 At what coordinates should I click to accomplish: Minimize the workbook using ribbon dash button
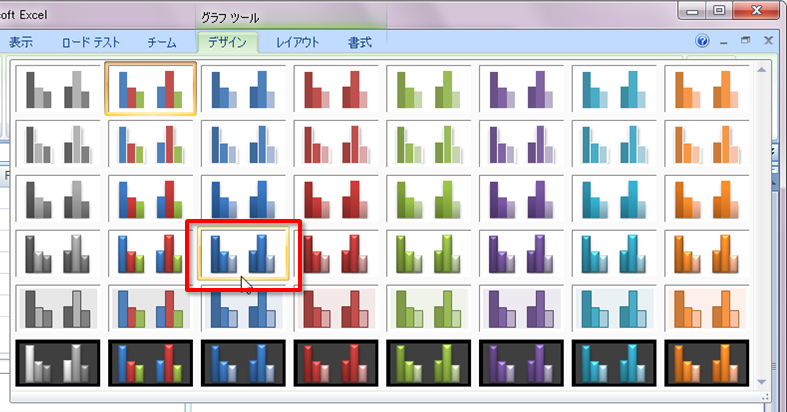click(x=724, y=42)
